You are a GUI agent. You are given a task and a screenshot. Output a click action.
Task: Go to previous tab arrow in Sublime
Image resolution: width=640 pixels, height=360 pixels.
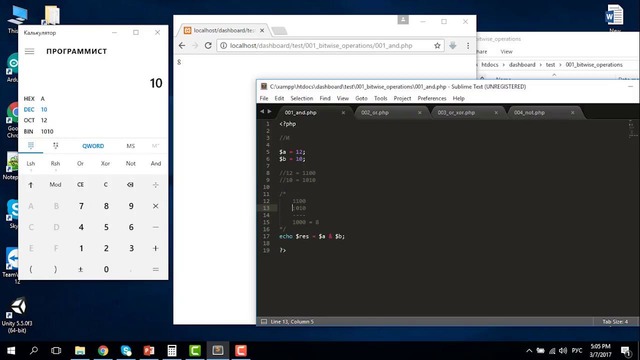(x=262, y=111)
